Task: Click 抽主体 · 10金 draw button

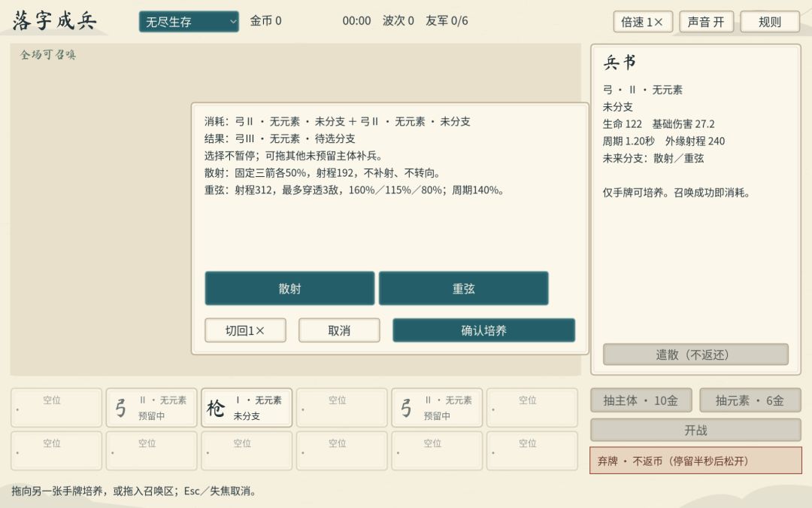Action: (x=641, y=400)
